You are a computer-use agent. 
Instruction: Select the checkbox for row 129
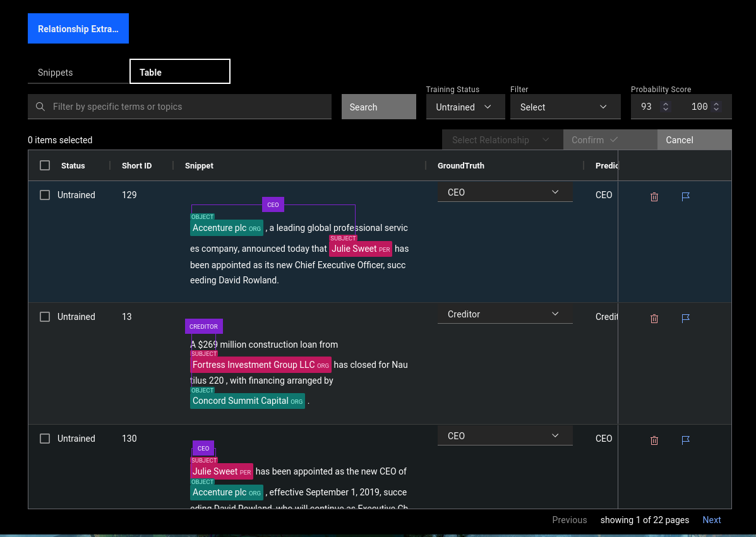point(45,195)
